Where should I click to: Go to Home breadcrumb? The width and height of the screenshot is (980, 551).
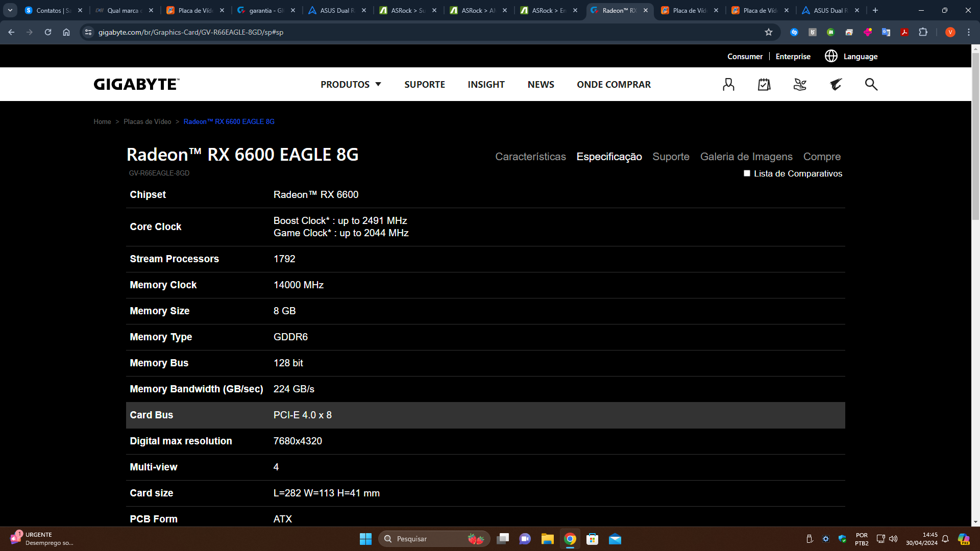click(x=102, y=121)
